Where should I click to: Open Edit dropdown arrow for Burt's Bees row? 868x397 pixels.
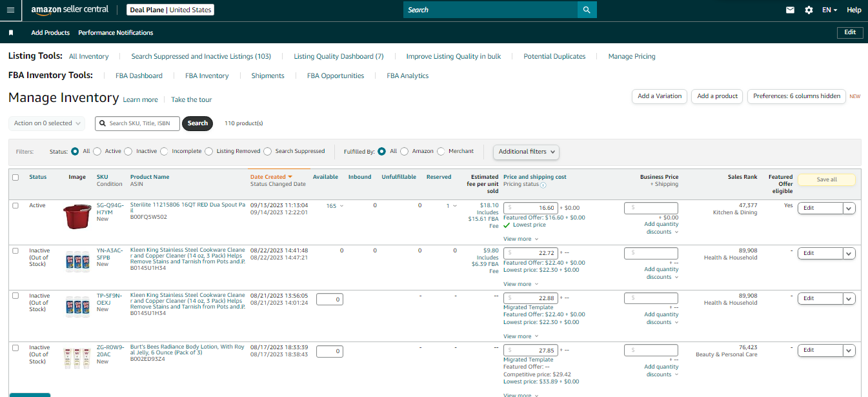coord(849,350)
